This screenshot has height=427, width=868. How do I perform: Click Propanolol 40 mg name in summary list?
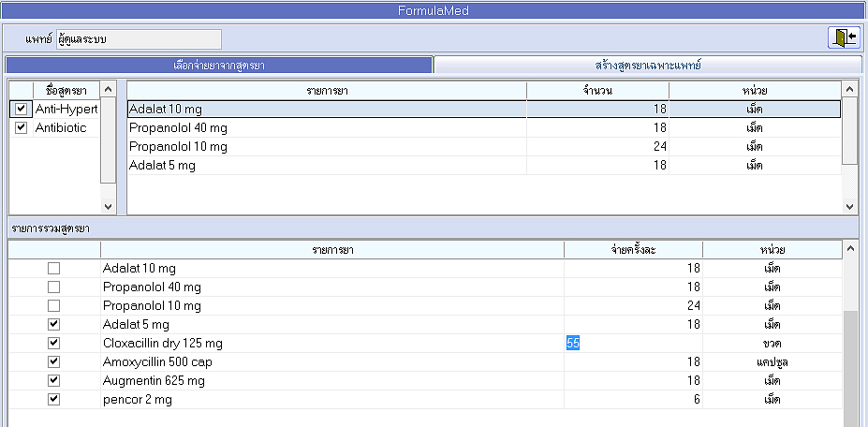point(153,287)
